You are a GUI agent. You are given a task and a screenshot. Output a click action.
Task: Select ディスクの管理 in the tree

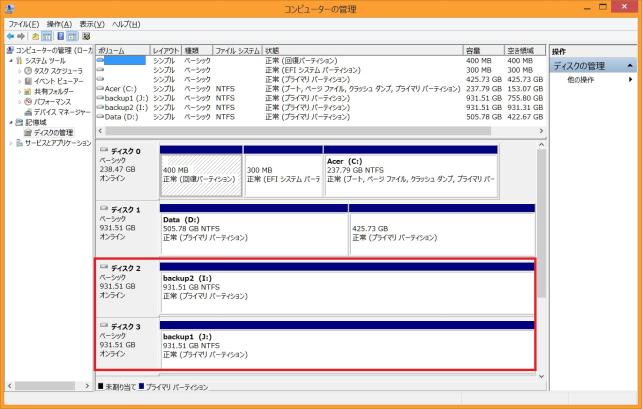53,133
